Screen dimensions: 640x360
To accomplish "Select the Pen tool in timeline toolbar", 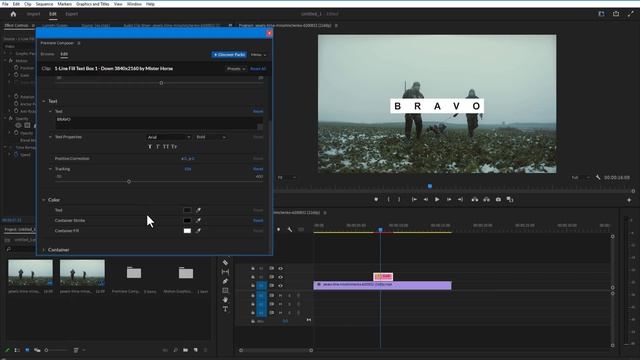I will click(225, 281).
